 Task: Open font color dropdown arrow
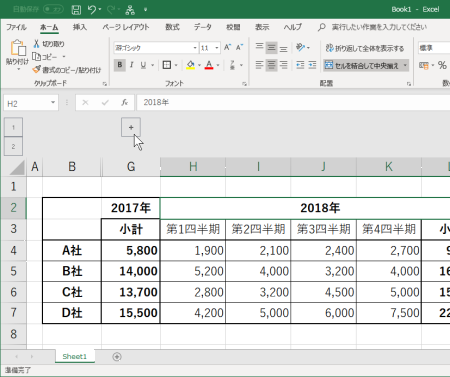(x=218, y=65)
